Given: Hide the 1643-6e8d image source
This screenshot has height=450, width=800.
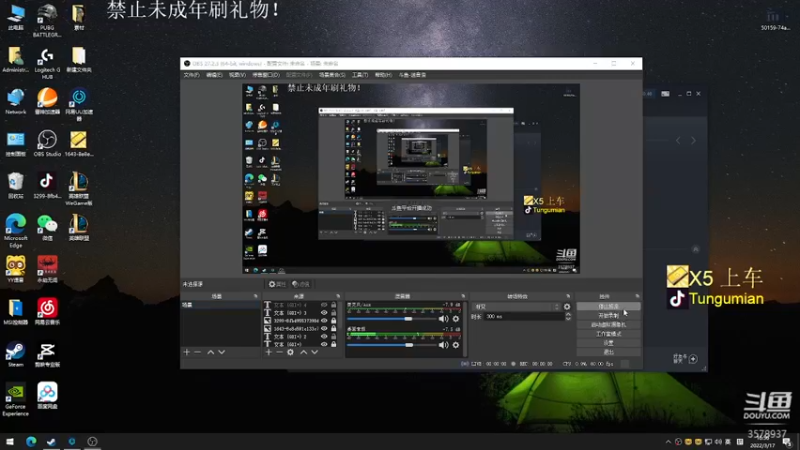Looking at the screenshot, I should point(324,329).
